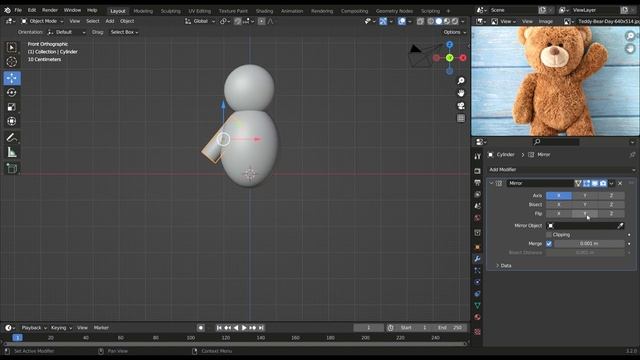Remove the Mirror modifier with X
This screenshot has width=640, height=360.
620,184
